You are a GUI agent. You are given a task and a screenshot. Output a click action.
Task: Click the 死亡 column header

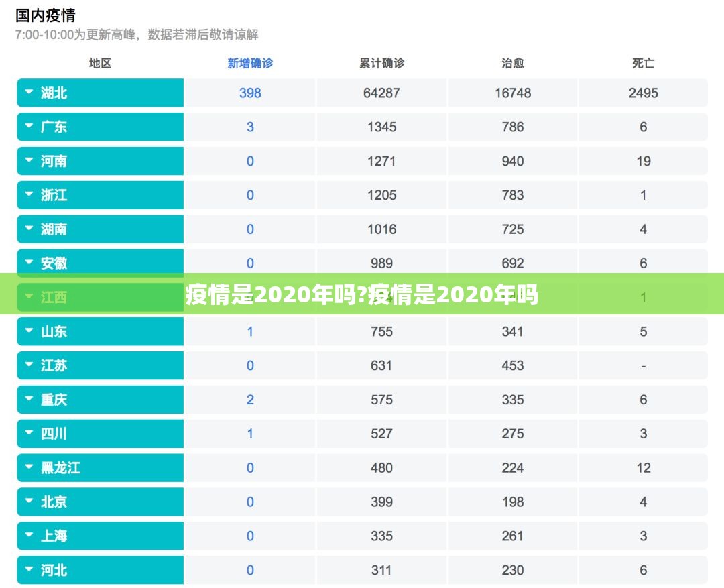[643, 64]
